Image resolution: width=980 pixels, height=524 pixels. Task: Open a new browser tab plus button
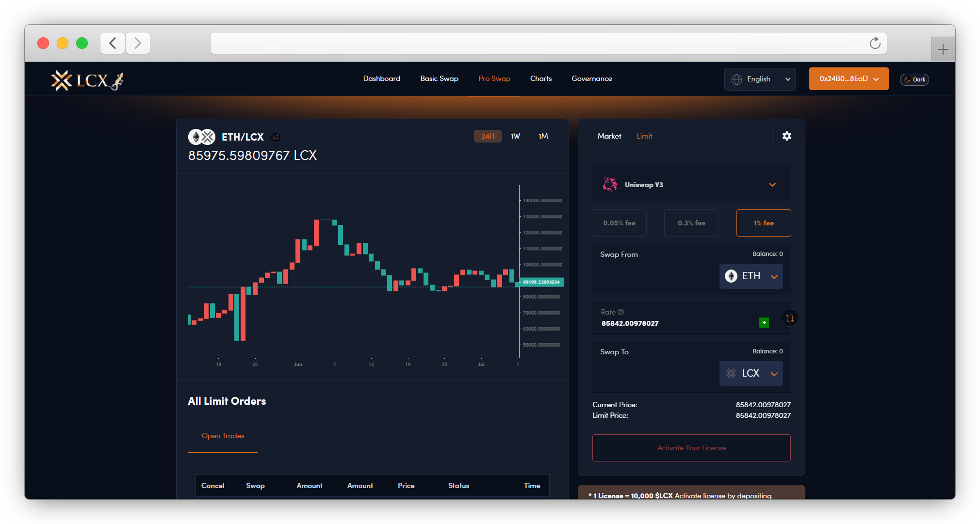pyautogui.click(x=943, y=49)
